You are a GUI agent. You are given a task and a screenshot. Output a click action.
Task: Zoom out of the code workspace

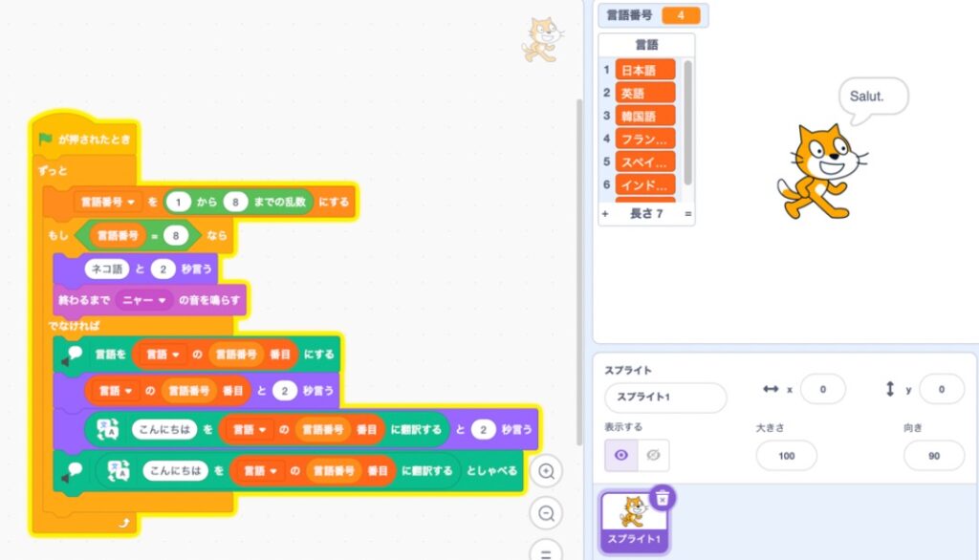click(x=546, y=513)
